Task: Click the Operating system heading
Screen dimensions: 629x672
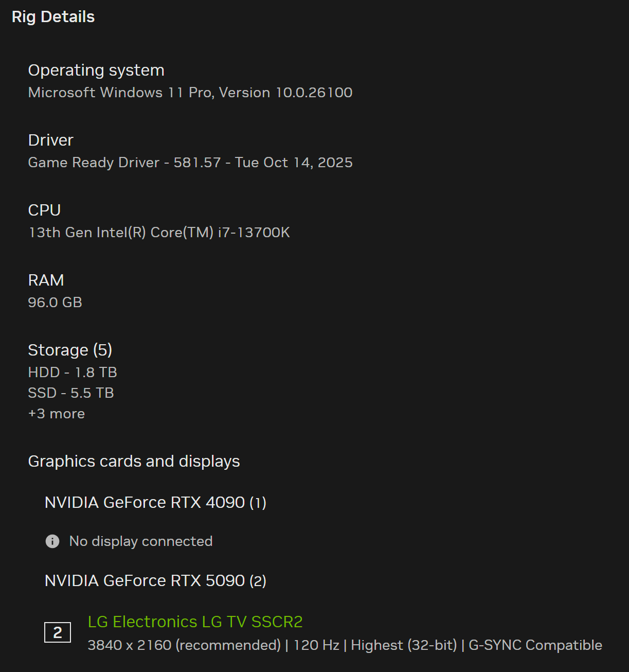Action: 96,70
